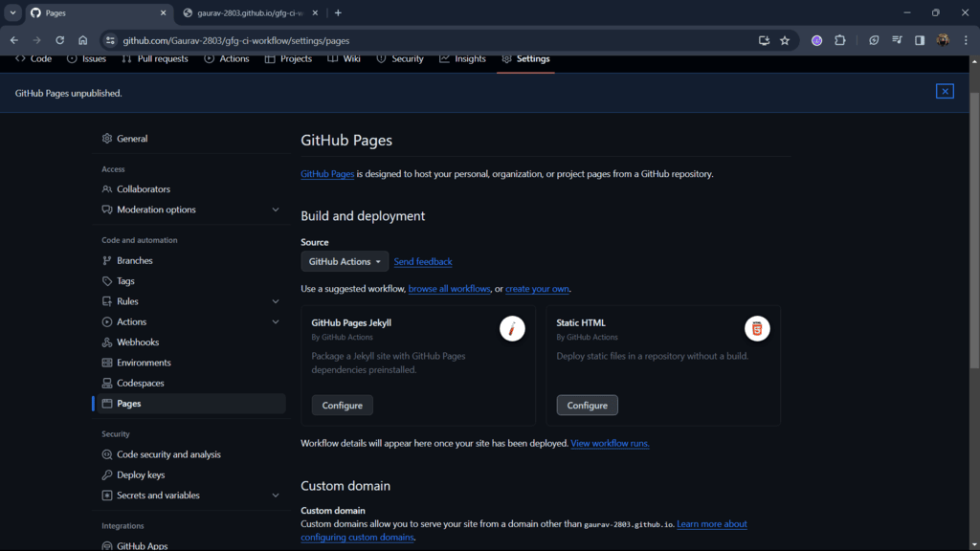Image resolution: width=980 pixels, height=551 pixels.
Task: Open the View workflow runs link
Action: (x=610, y=444)
